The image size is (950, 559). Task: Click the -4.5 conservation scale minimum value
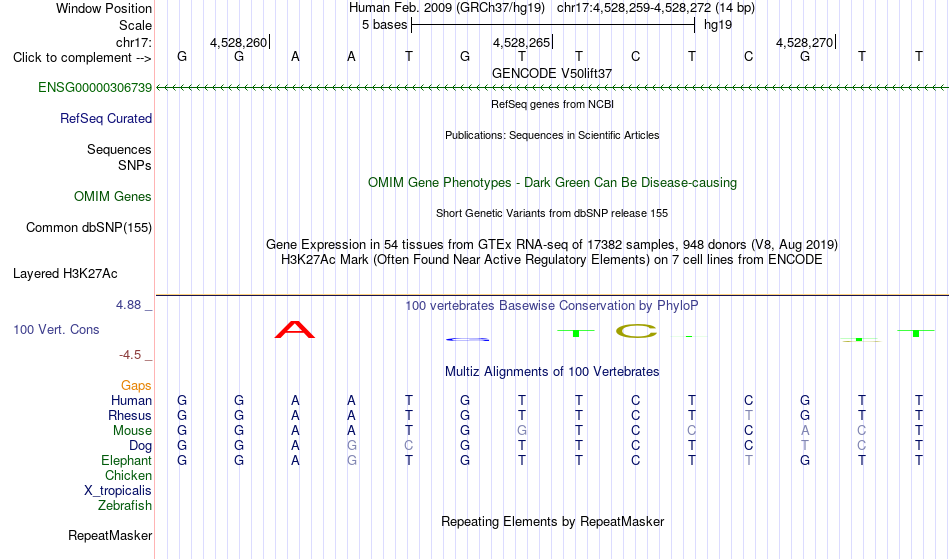coord(130,355)
